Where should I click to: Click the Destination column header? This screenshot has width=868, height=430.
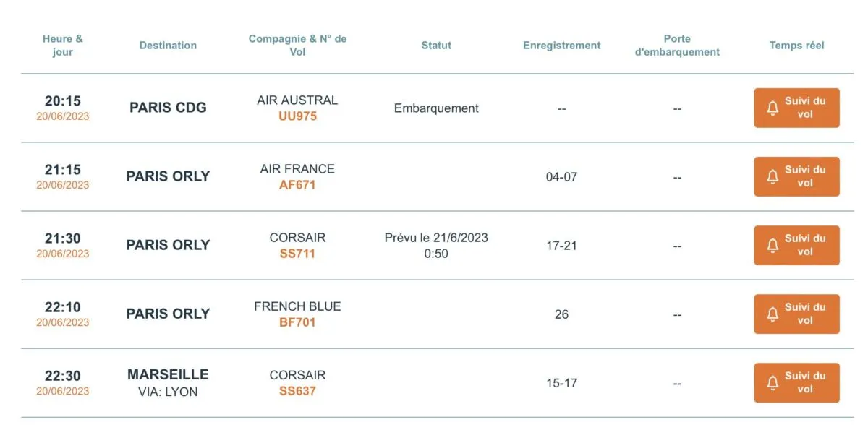click(168, 46)
